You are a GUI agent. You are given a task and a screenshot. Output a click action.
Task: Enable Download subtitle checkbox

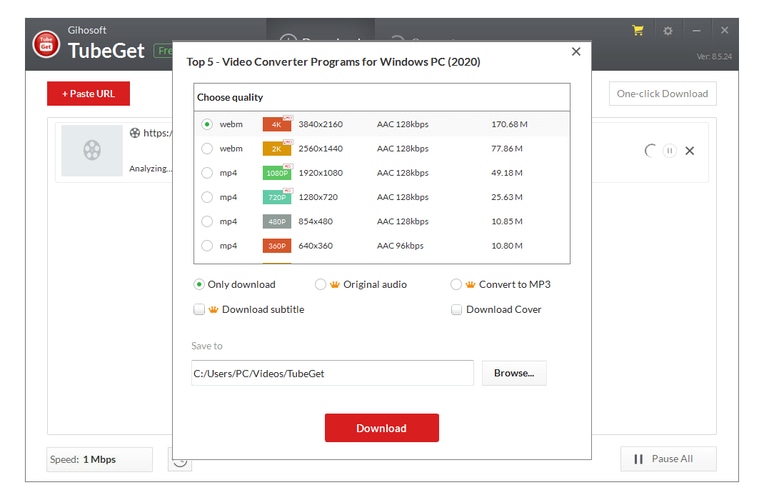(x=199, y=310)
